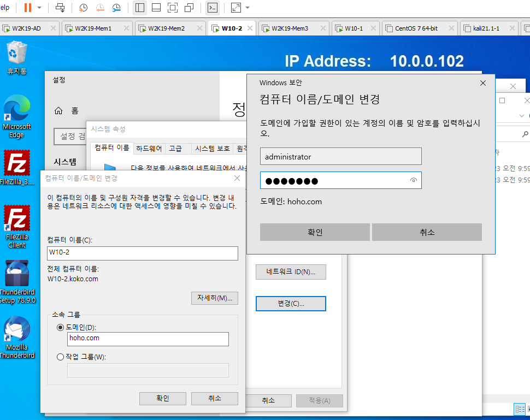
Task: Open the snapshot manager
Action: [116, 8]
